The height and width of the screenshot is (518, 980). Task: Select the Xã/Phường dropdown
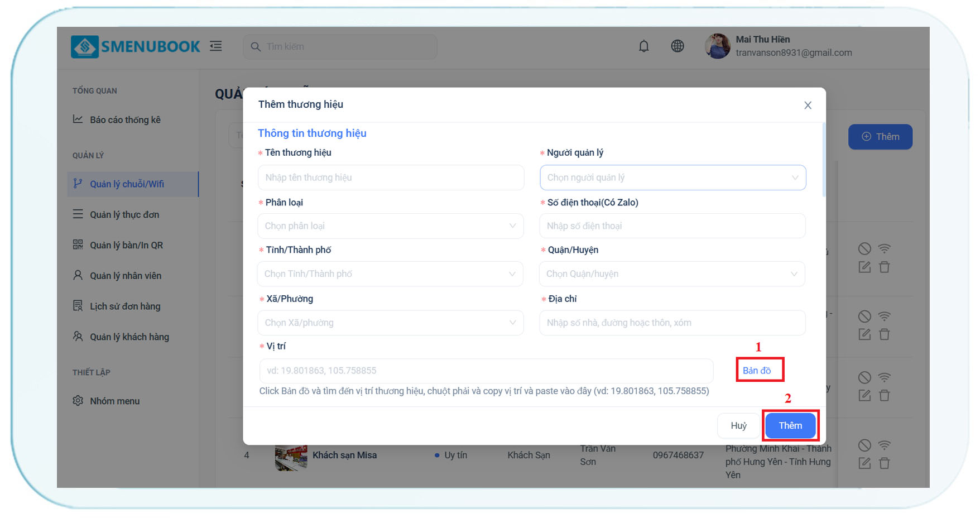[x=390, y=323]
